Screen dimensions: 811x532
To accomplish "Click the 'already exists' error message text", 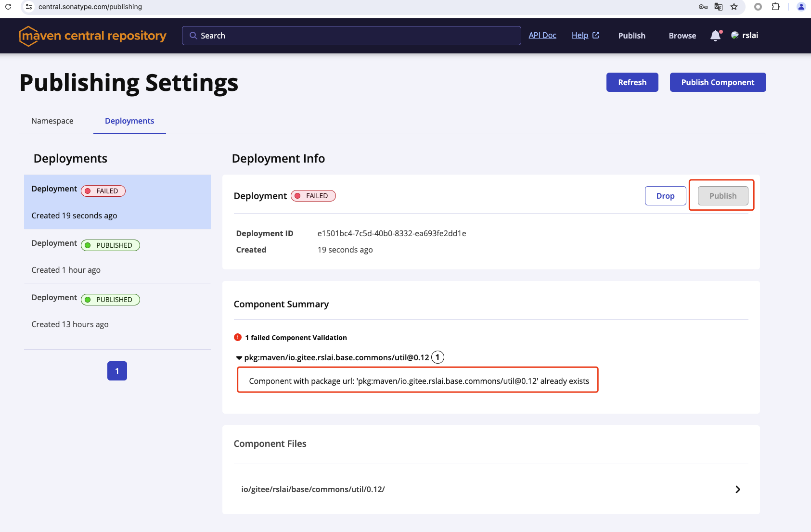I will click(x=419, y=381).
